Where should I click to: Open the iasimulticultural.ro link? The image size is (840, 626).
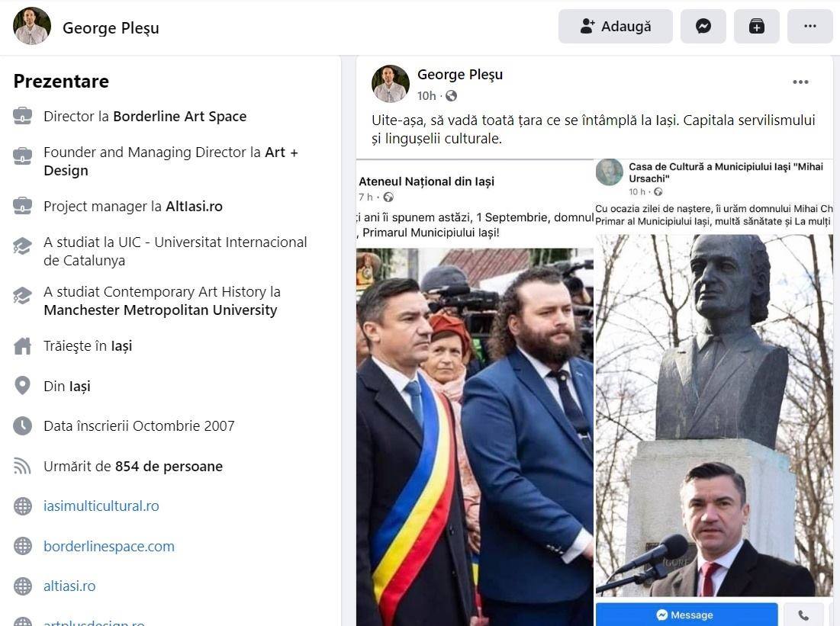click(101, 506)
